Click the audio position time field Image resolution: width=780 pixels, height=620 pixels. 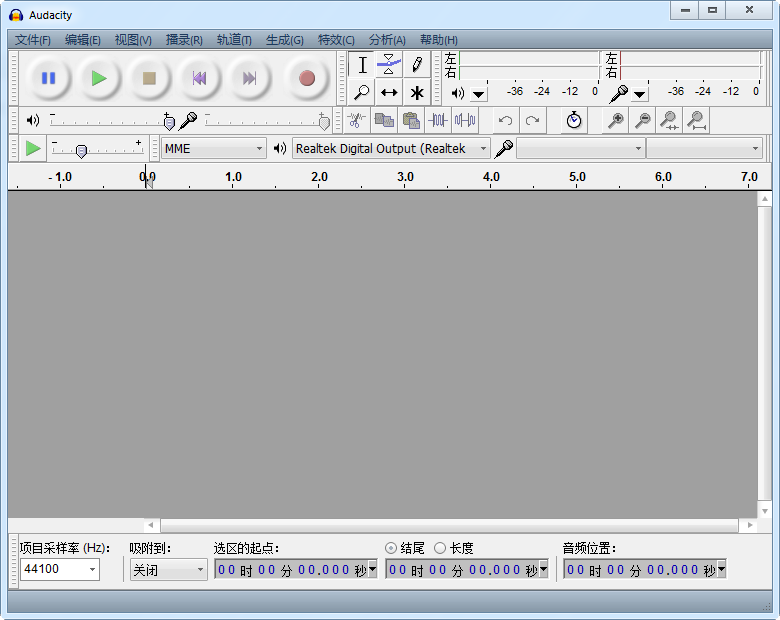point(640,570)
